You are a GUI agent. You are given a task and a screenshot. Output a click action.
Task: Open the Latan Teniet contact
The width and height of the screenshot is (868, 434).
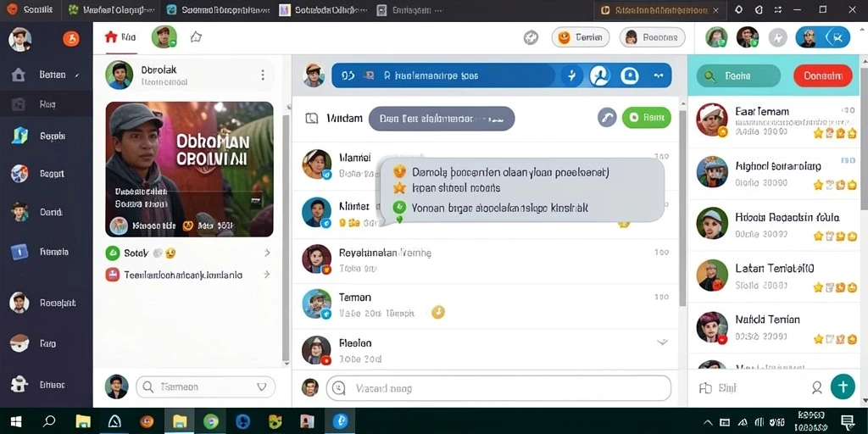774,275
